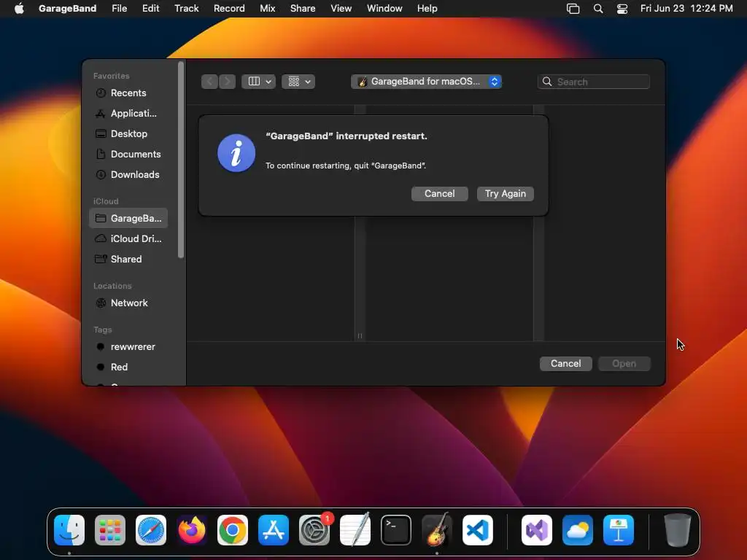Click the column resize handle
The width and height of the screenshot is (747, 560).
(360, 335)
